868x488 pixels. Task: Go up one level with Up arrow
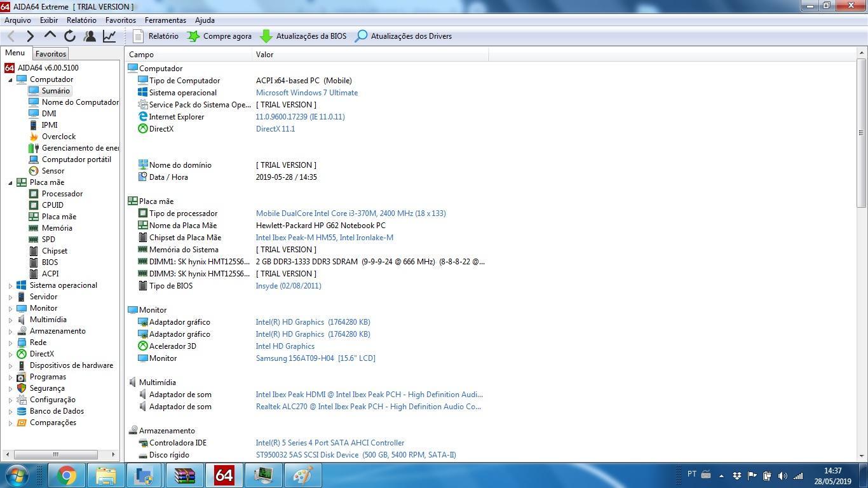tap(50, 36)
